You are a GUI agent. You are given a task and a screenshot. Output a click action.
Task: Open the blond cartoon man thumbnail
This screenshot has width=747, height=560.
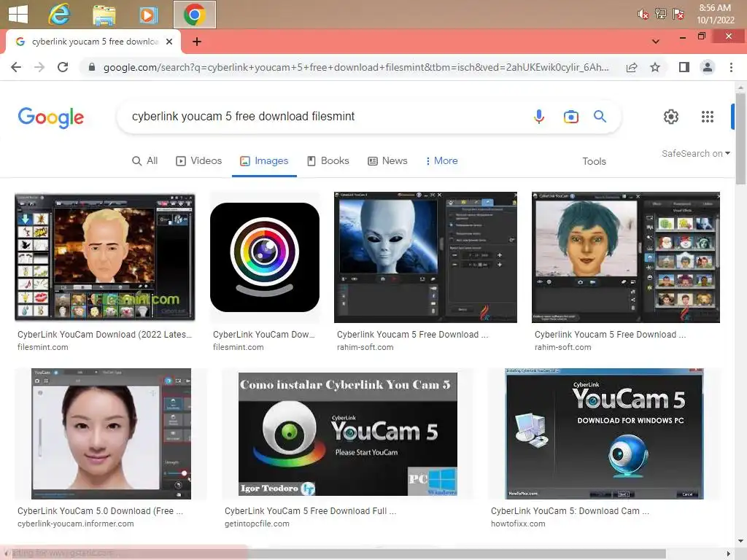(x=105, y=257)
